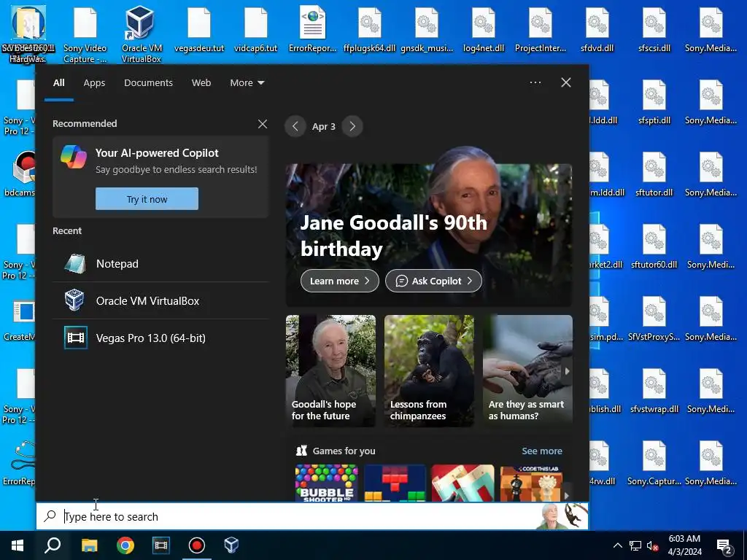Viewport: 747px width, 560px height.
Task: Open Vegas Pro from the taskbar
Action: click(161, 545)
